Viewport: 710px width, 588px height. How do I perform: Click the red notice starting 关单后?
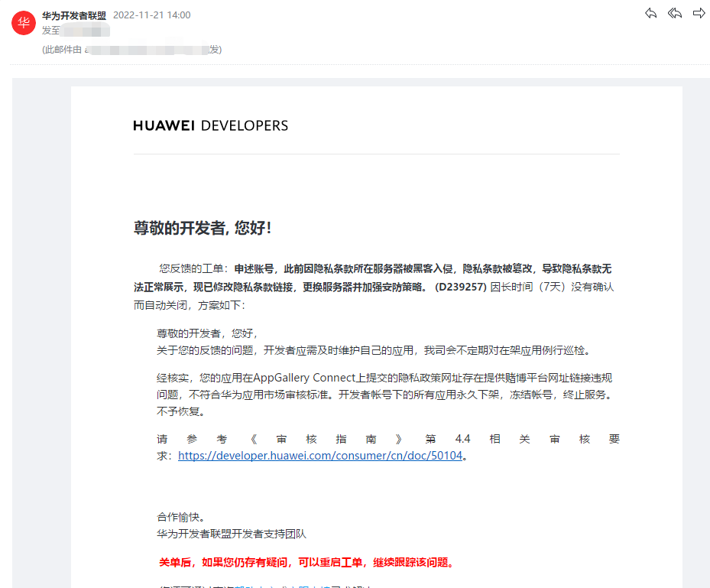(306, 563)
